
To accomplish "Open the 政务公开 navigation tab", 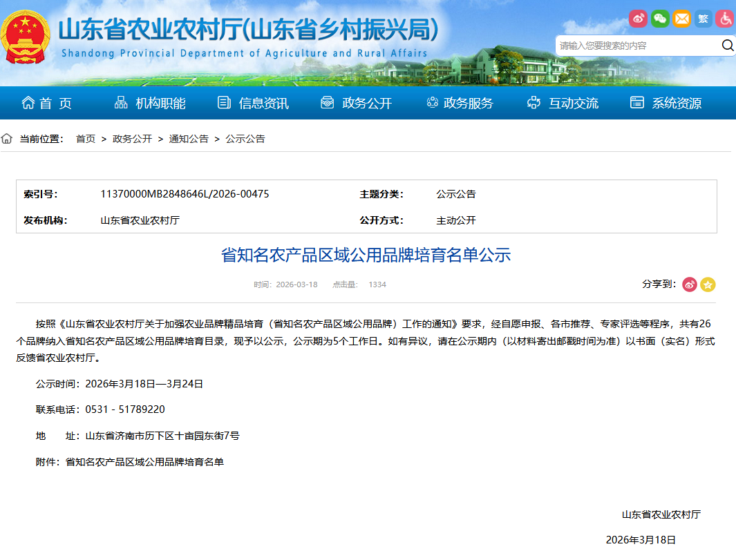I will (x=357, y=104).
